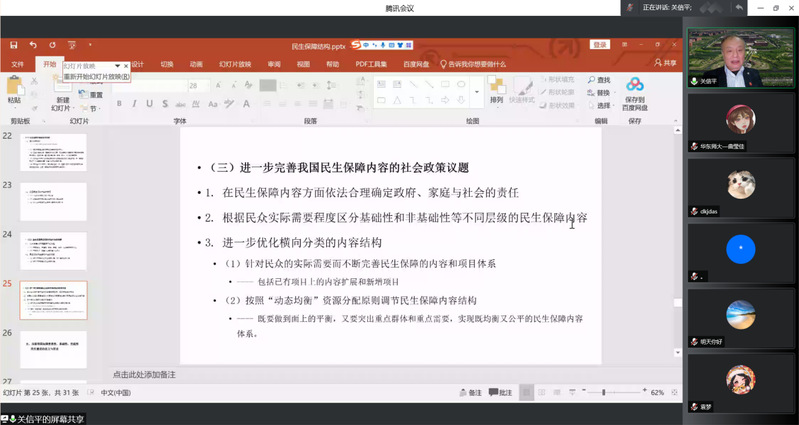Toggle Italic formatting

[134, 103]
